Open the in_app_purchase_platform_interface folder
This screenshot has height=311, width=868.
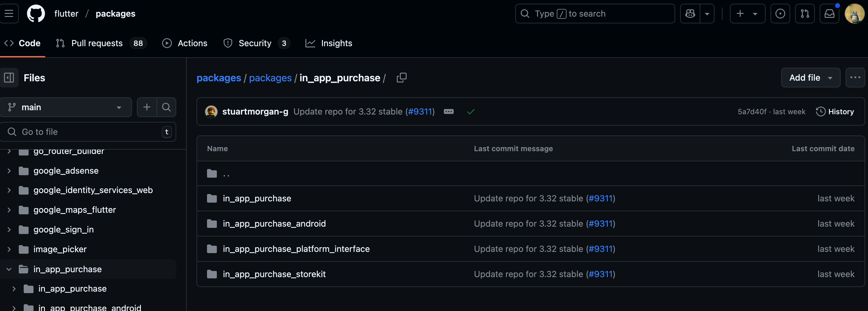[x=296, y=249]
